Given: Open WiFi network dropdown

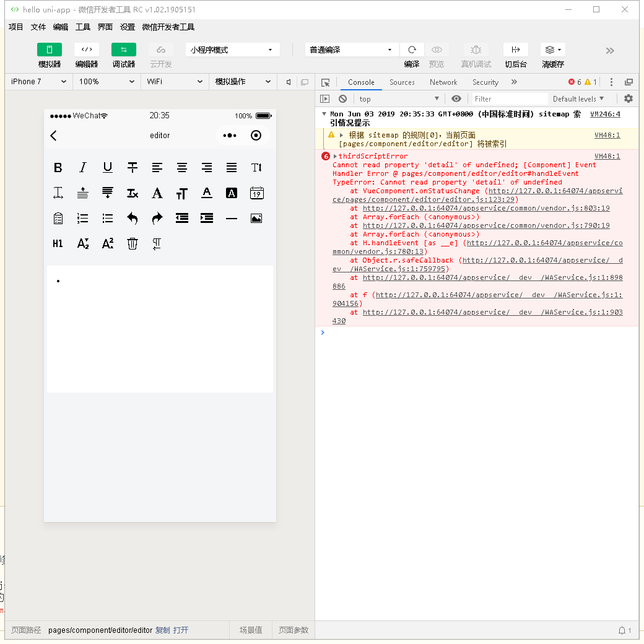Looking at the screenshot, I should pos(175,82).
